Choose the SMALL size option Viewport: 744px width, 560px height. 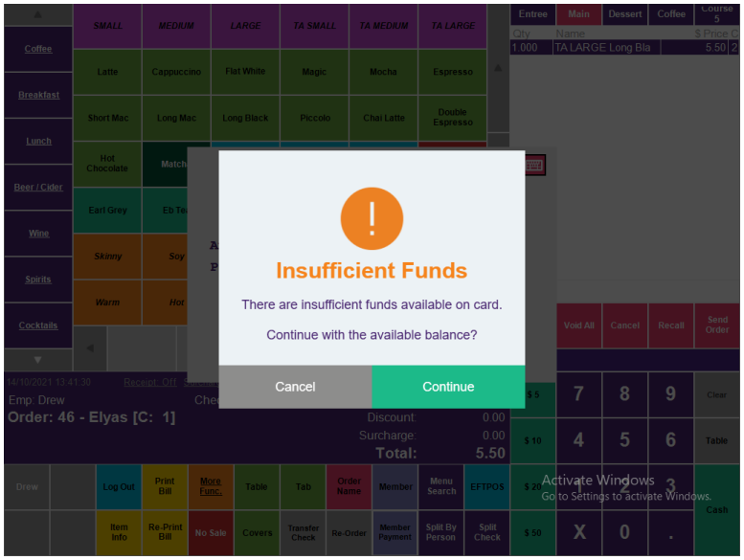coord(107,26)
